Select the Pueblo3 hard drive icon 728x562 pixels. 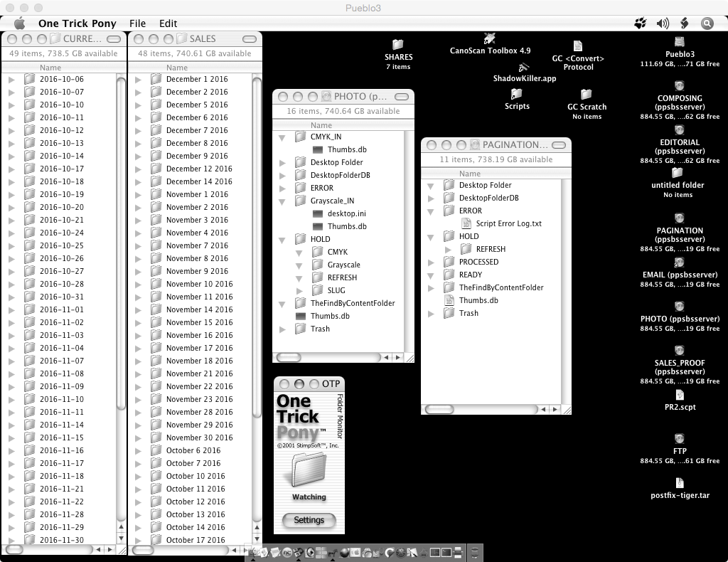[679, 42]
